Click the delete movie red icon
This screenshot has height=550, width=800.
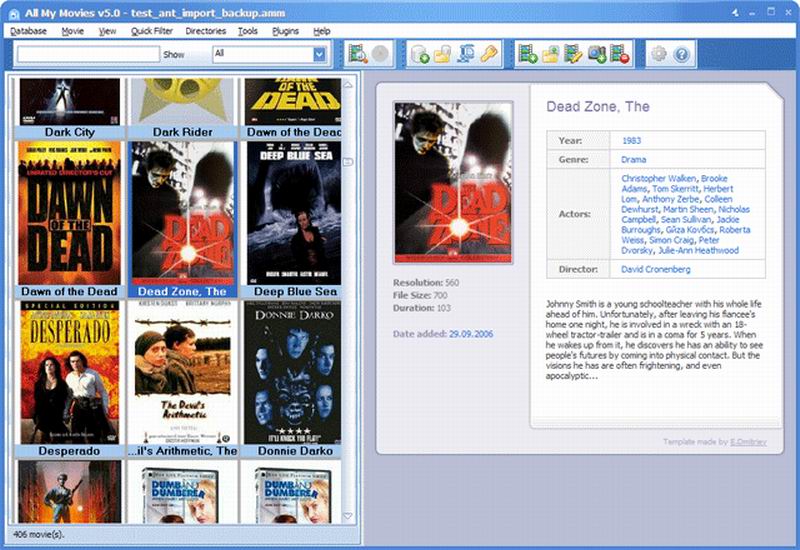tap(619, 54)
